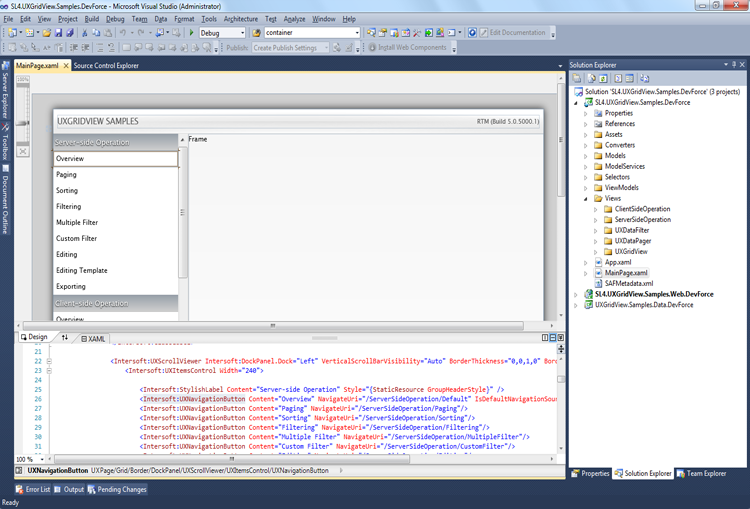Viewport: 750px width, 509px height.
Task: Save the current file with the disk icon
Action: [58, 33]
